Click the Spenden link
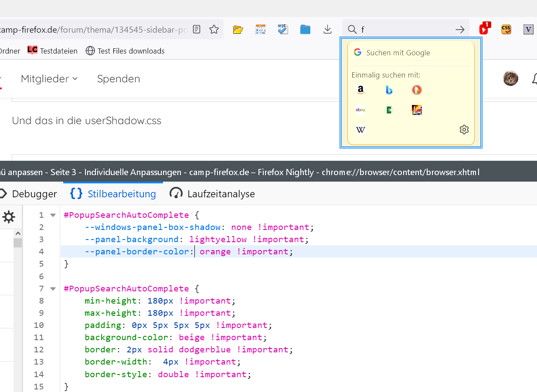This screenshot has width=537, height=392. (x=119, y=79)
